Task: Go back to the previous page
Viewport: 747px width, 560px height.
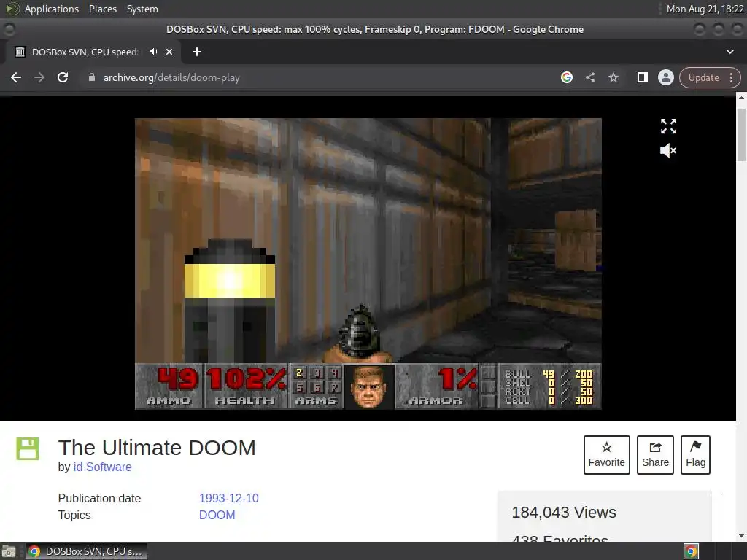Action: click(16, 77)
